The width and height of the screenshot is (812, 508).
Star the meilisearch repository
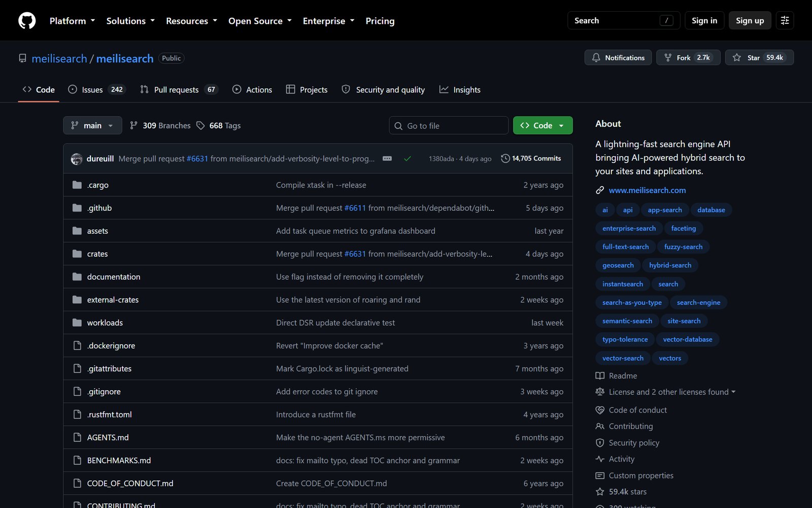point(759,57)
